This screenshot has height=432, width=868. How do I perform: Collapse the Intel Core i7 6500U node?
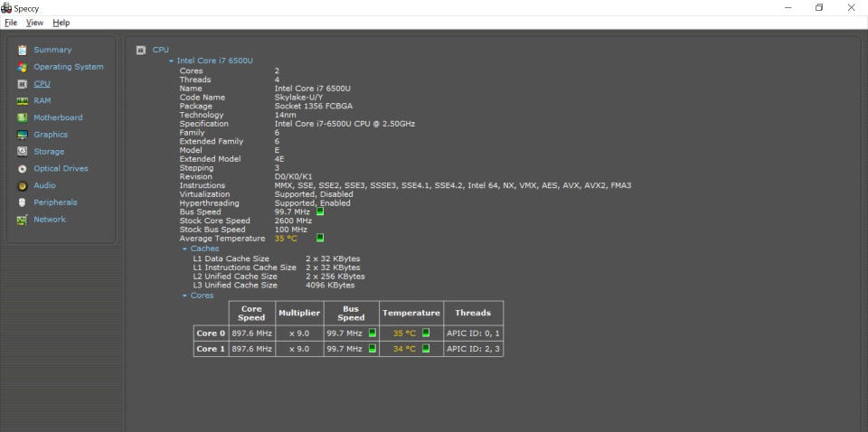172,61
